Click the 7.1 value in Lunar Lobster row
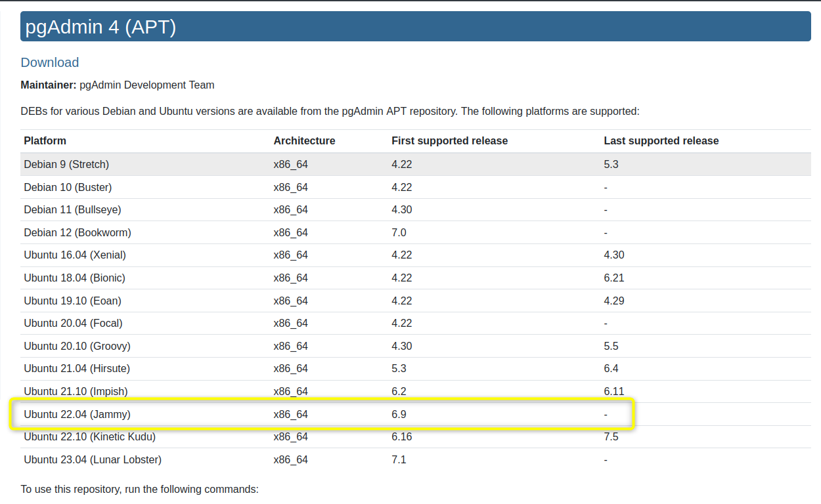Viewport: 821px width, 504px height. point(399,459)
